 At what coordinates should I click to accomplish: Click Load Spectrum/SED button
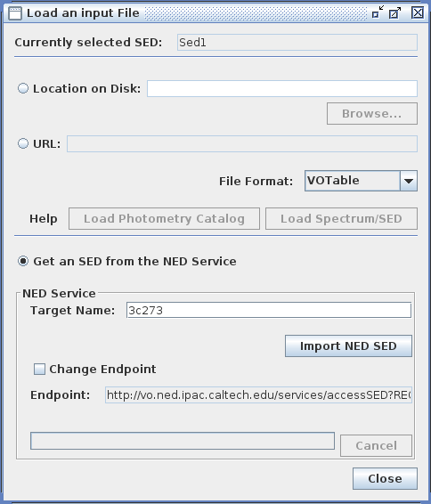pos(341,218)
